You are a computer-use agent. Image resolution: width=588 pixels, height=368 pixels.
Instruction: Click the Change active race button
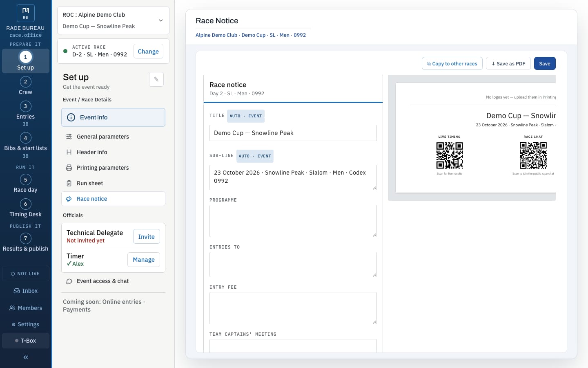pos(148,52)
